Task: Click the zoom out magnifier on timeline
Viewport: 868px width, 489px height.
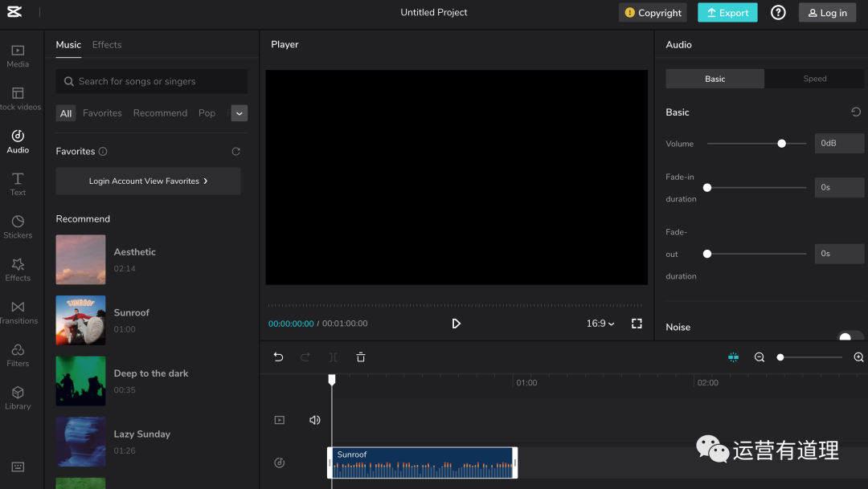Action: (759, 357)
